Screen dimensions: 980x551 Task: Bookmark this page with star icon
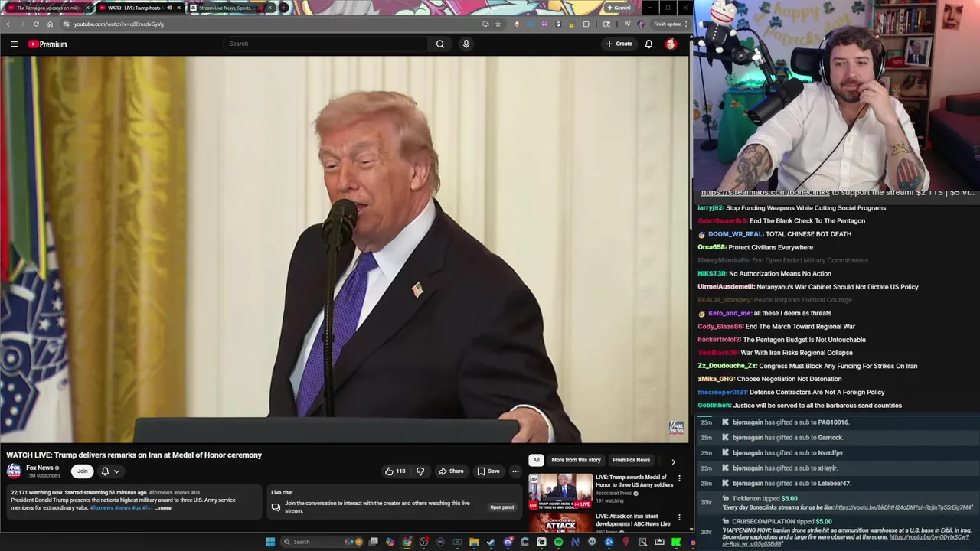(x=498, y=24)
